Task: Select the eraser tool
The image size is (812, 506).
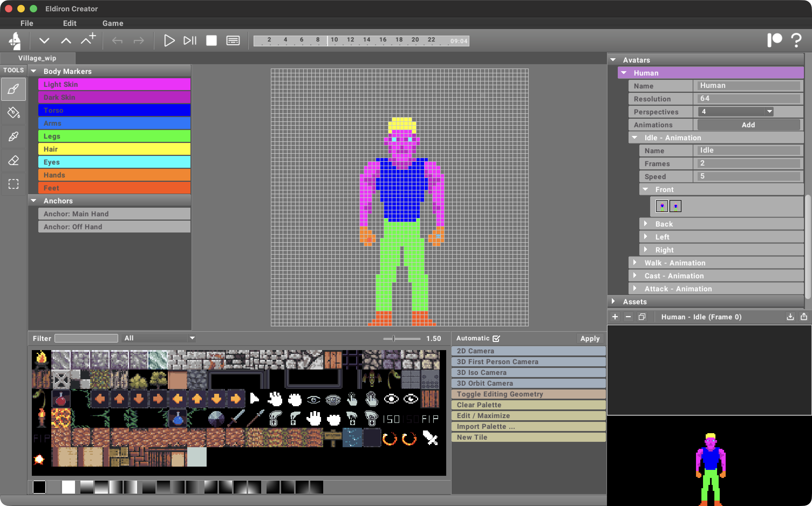Action: [x=13, y=160]
